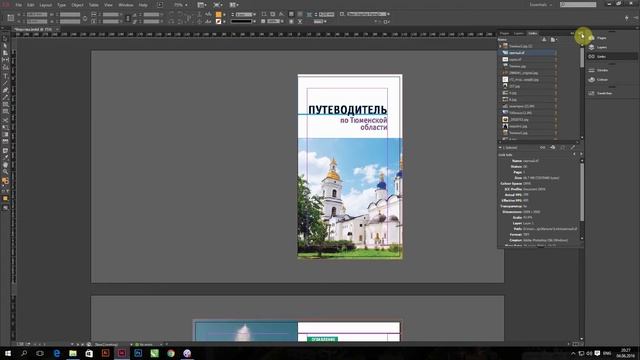This screenshot has height=360, width=640.
Task: Open the Arrange Documents dropdown
Action: point(233,5)
